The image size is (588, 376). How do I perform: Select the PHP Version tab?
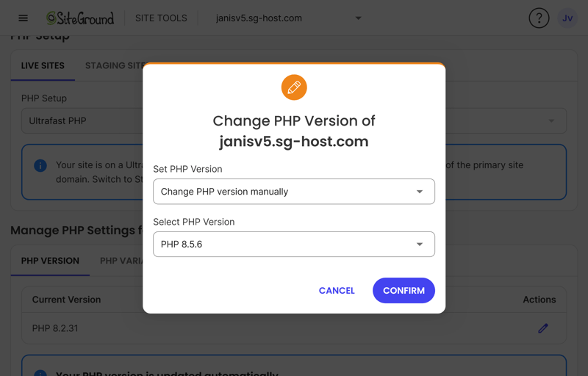click(50, 261)
